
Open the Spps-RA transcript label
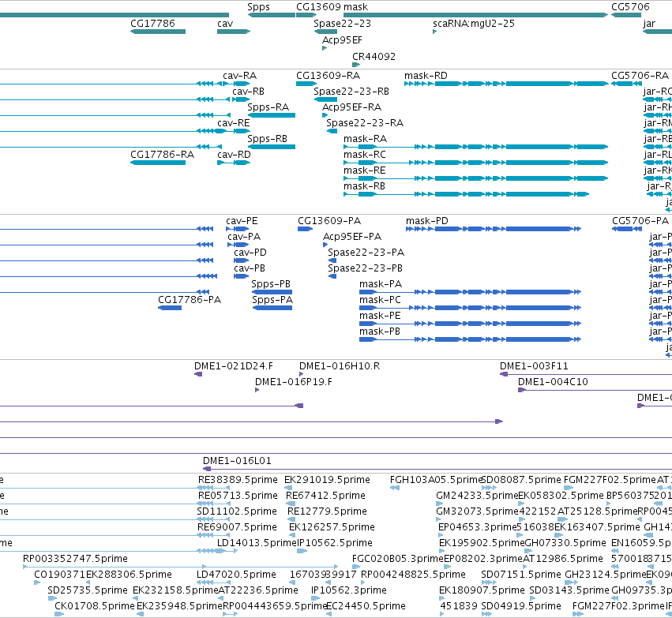coord(268,107)
